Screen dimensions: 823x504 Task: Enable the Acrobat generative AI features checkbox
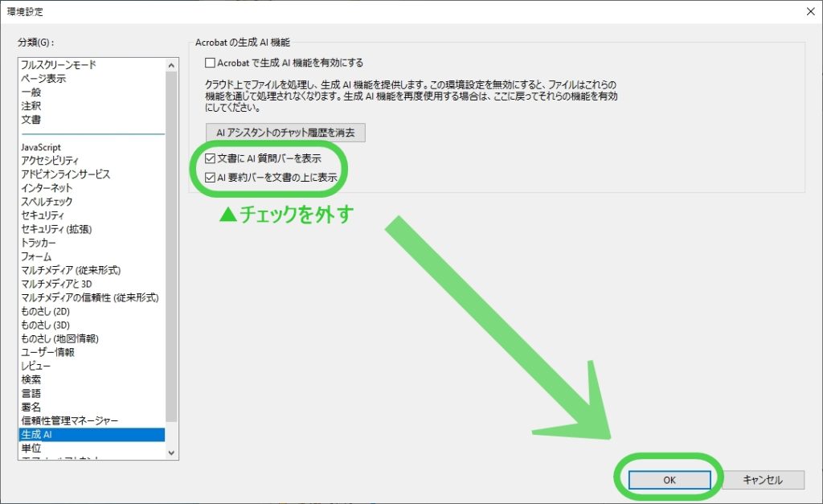(211, 62)
